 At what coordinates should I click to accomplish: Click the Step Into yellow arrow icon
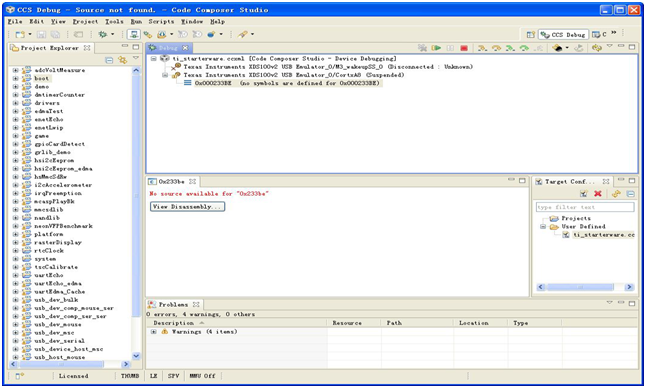(x=482, y=48)
